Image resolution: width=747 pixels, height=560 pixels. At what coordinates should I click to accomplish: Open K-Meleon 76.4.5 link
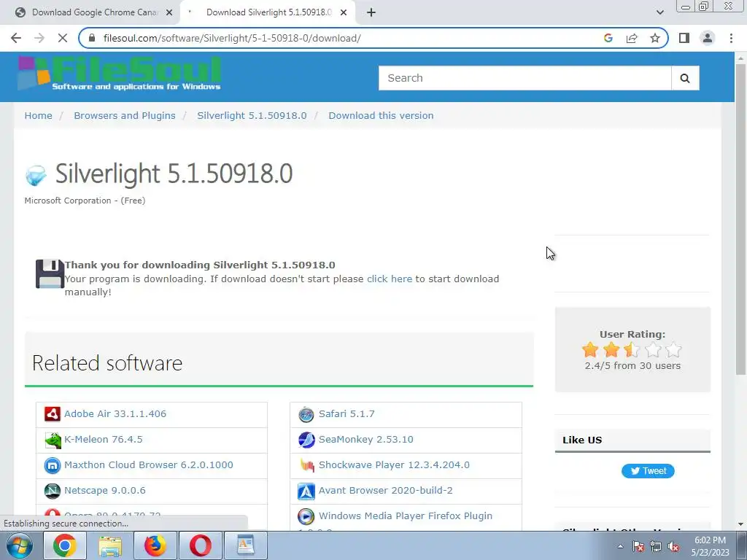coord(104,440)
